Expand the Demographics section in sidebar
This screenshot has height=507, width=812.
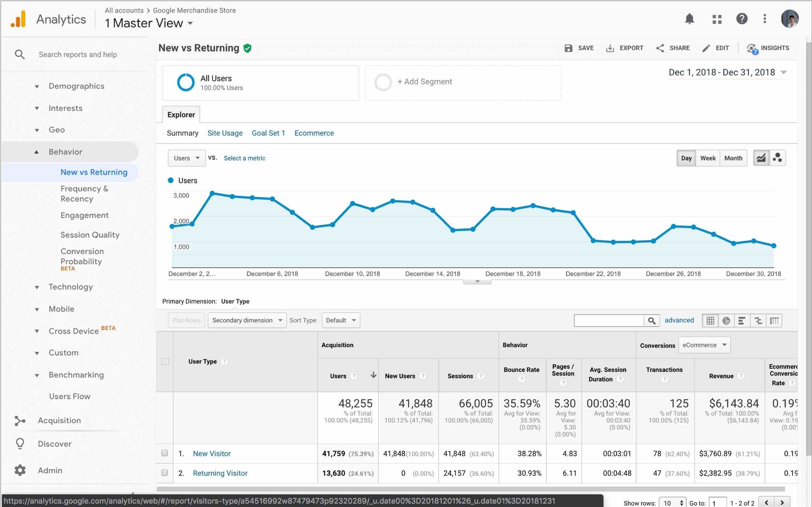coord(76,86)
